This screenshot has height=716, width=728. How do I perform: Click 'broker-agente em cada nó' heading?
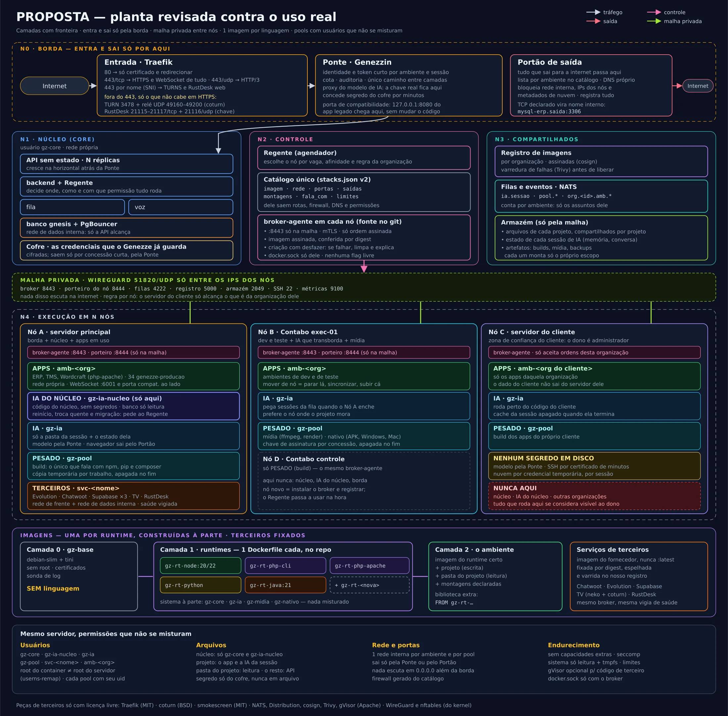(333, 221)
